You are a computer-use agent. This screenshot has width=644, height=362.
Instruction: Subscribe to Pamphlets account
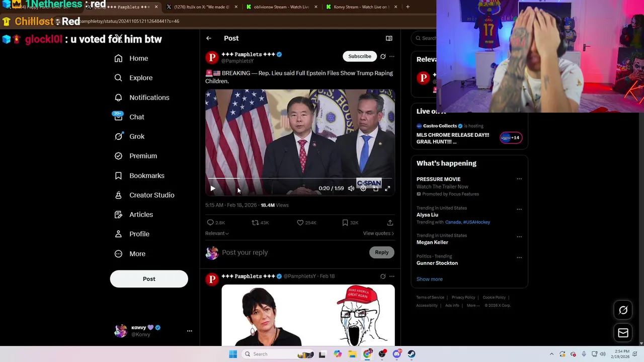coord(360,56)
